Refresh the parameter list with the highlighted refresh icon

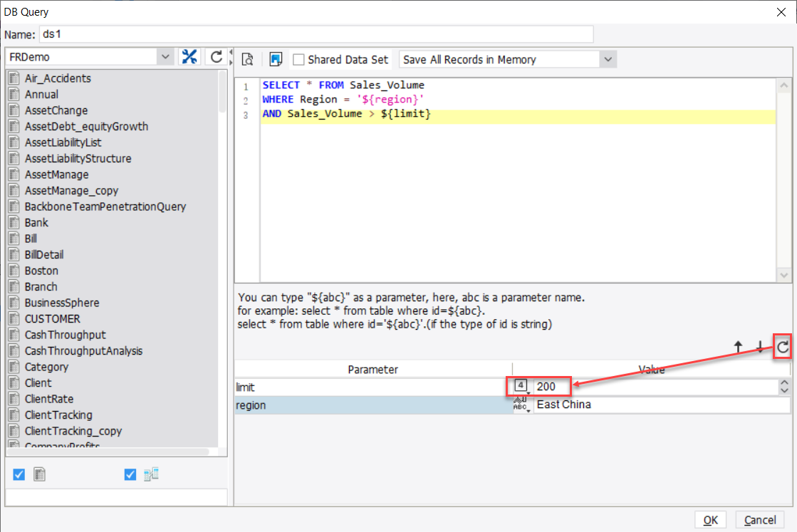[782, 347]
